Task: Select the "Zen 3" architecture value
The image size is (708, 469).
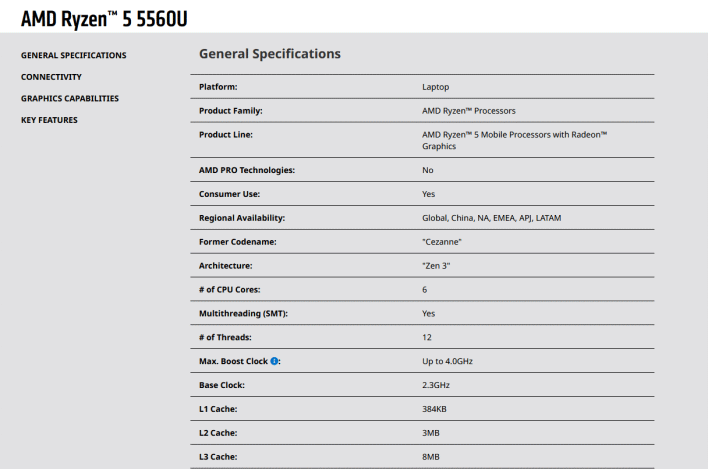Action: [x=436, y=266]
